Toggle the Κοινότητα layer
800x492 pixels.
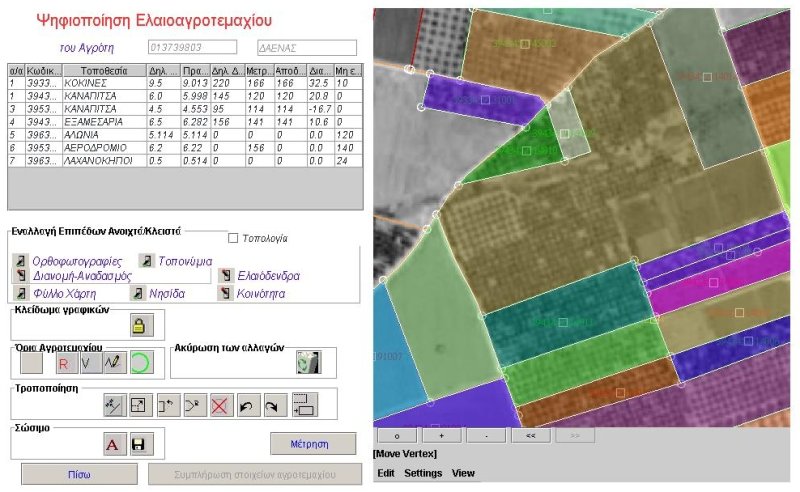pyautogui.click(x=227, y=293)
